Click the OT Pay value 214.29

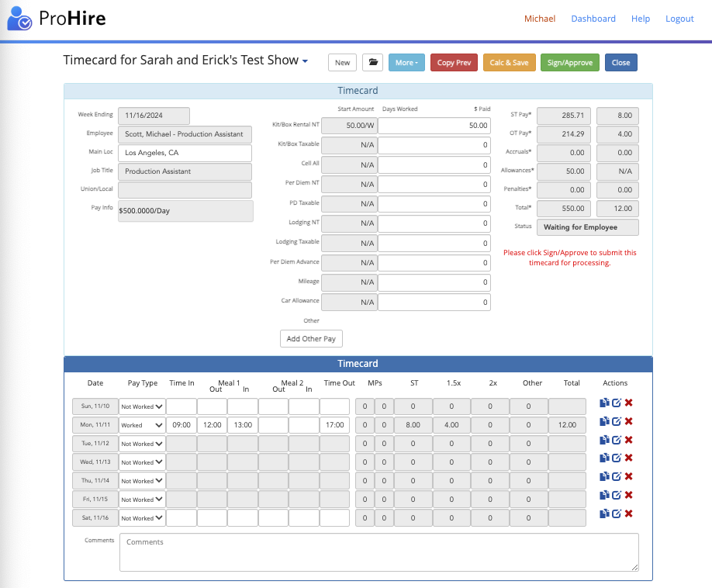(564, 134)
